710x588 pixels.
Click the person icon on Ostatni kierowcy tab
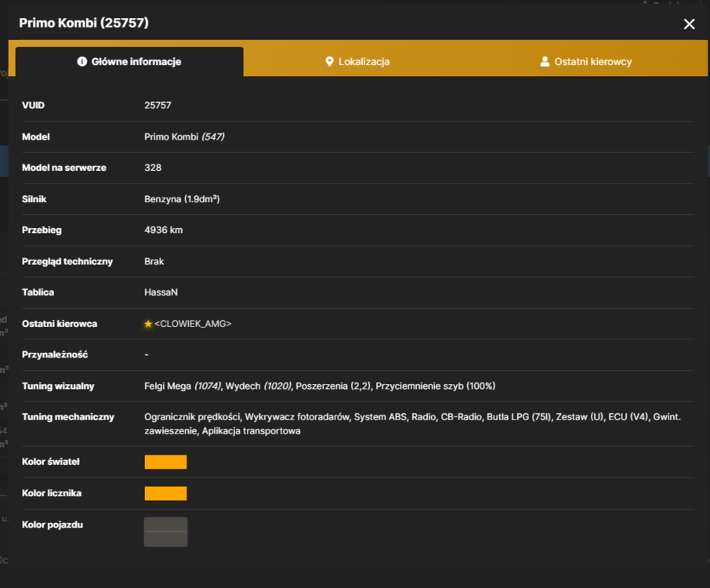pos(545,62)
